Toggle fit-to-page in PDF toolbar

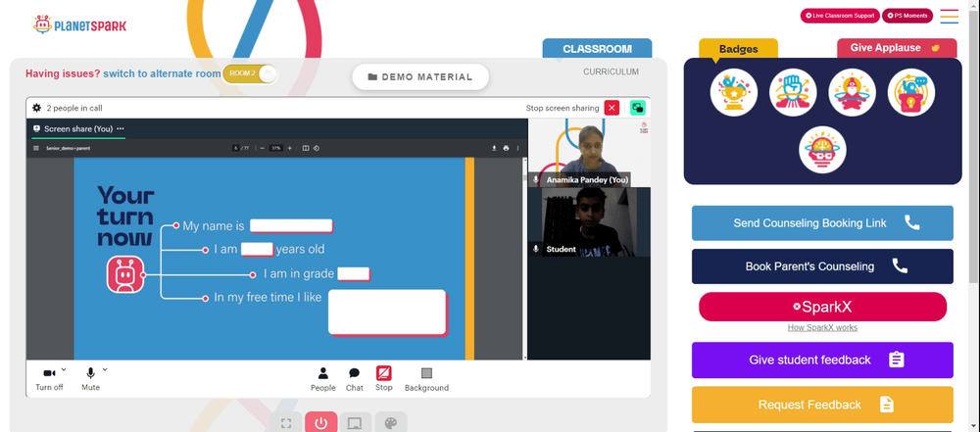point(306,148)
